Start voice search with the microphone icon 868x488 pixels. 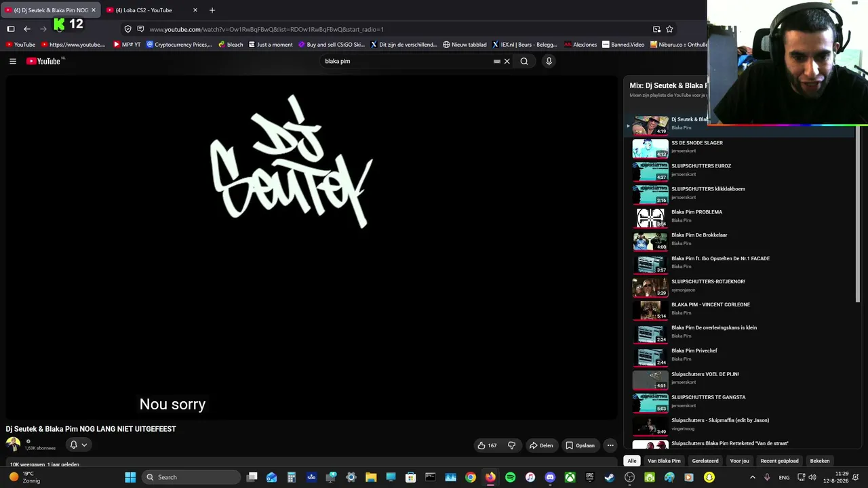[549, 61]
